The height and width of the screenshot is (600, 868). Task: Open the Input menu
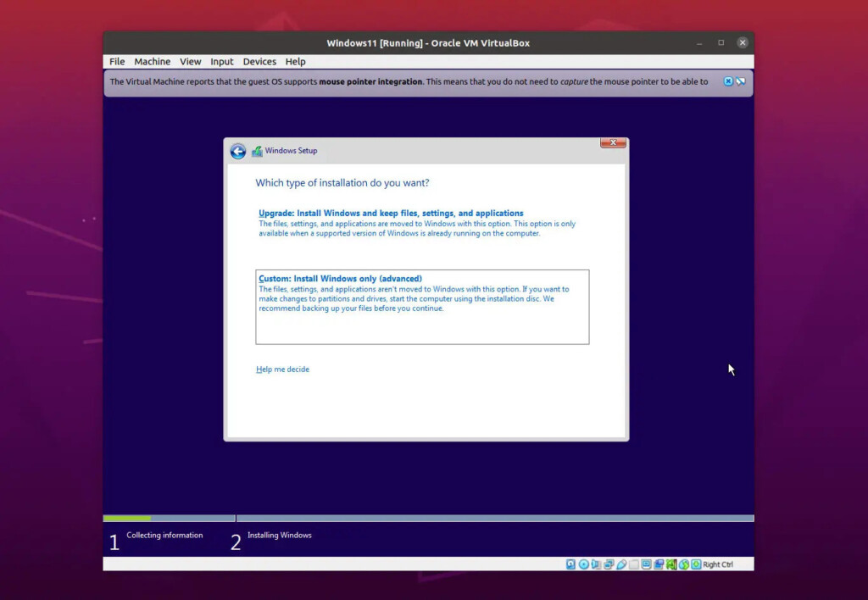click(222, 62)
